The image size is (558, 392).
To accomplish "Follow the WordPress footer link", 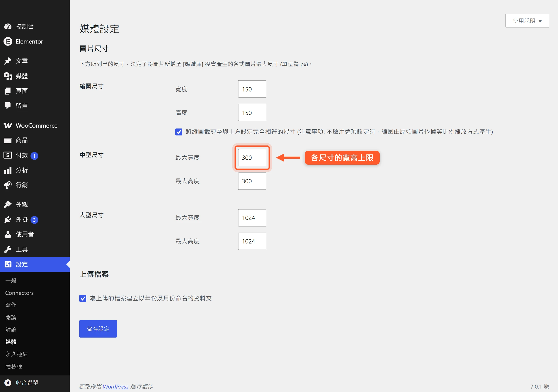I will 116,386.
